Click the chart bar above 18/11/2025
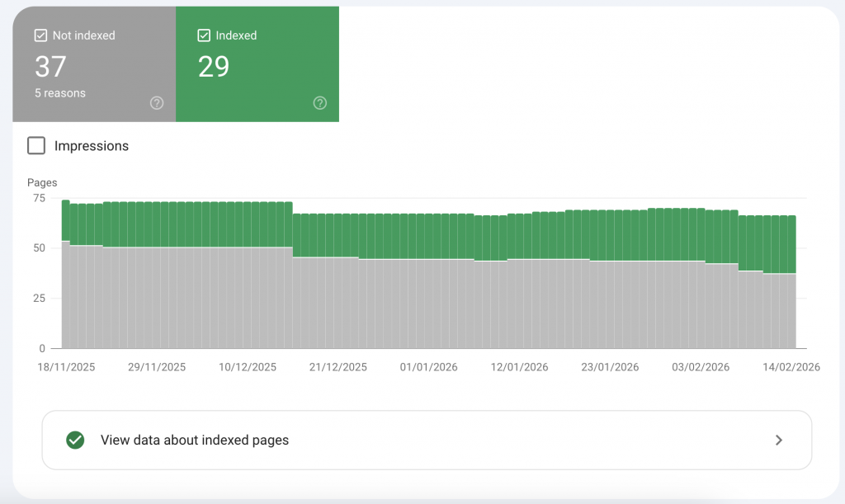The image size is (845, 504). (x=64, y=272)
